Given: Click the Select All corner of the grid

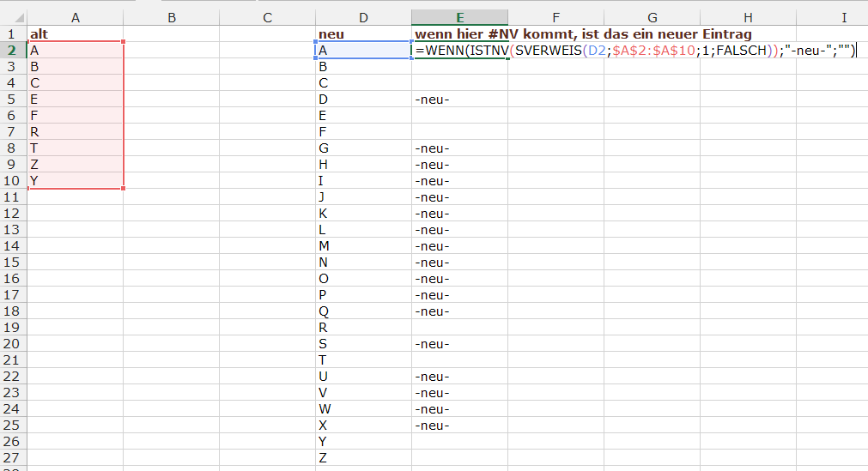Looking at the screenshot, I should (13, 17).
